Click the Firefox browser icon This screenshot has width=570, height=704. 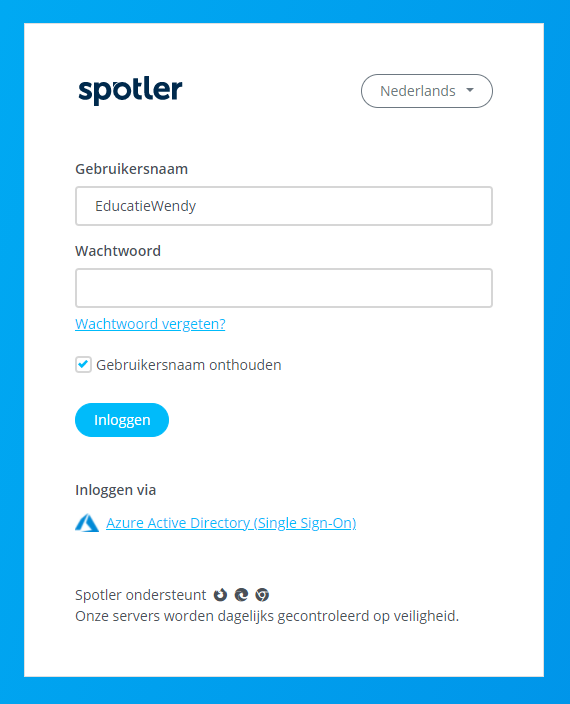click(x=220, y=595)
